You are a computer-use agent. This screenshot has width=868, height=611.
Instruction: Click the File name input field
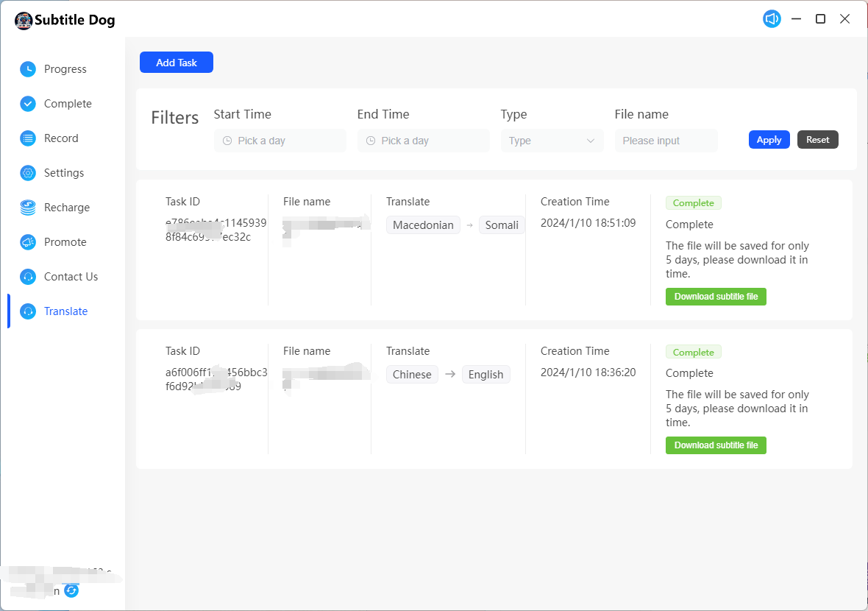(666, 141)
